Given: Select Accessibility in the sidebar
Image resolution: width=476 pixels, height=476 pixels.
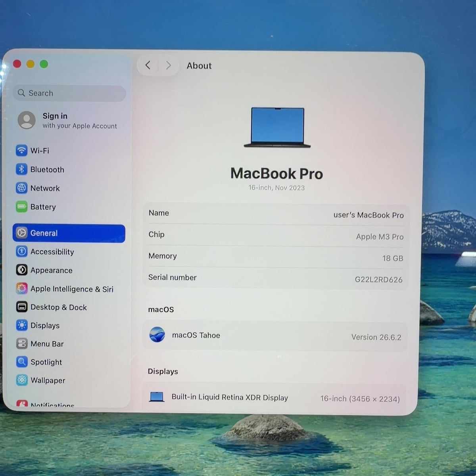Looking at the screenshot, I should click(x=69, y=251).
